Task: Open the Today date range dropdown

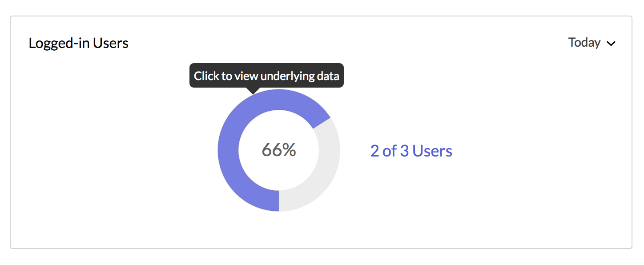Action: 592,43
